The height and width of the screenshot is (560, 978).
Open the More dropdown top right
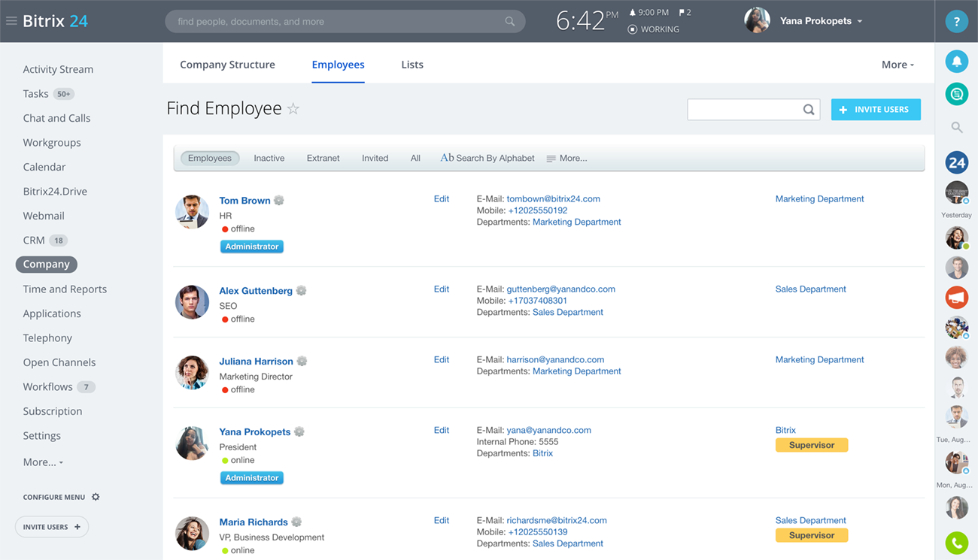897,65
